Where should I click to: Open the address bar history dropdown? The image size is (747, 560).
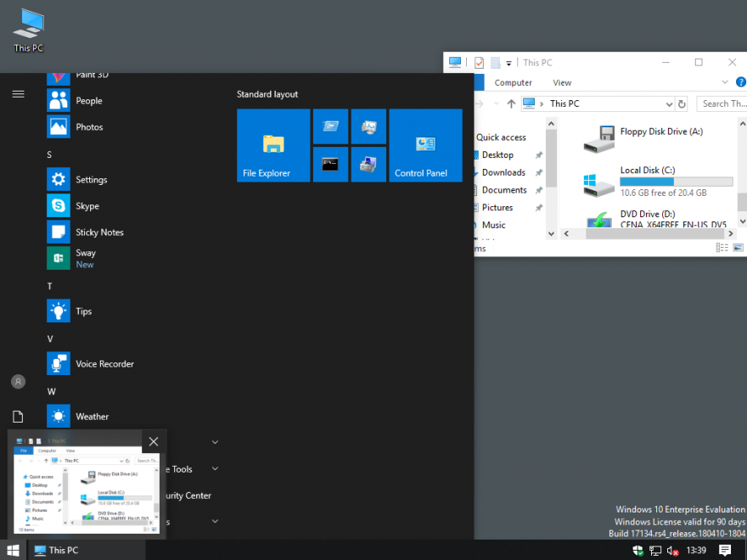tap(669, 104)
